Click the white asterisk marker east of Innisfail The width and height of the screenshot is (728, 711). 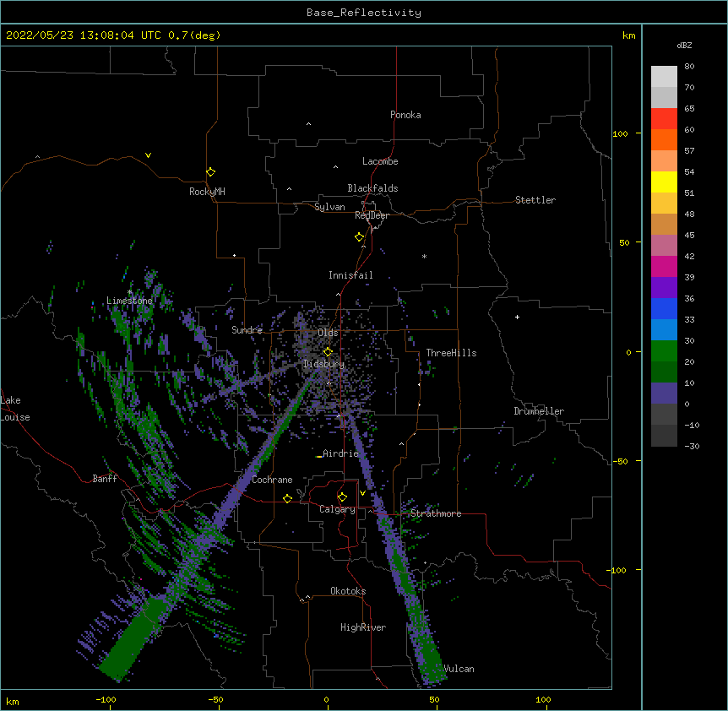[x=424, y=256]
